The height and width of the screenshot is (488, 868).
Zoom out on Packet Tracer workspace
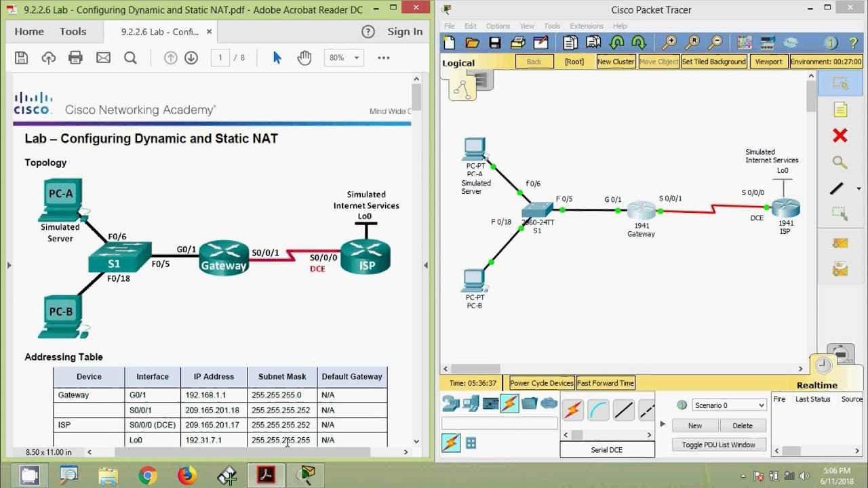tap(715, 43)
